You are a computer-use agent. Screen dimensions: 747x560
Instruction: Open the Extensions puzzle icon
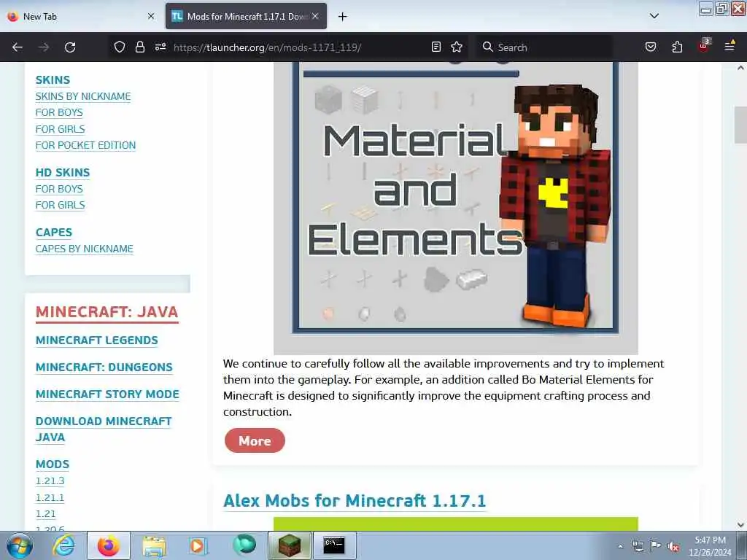click(x=677, y=47)
